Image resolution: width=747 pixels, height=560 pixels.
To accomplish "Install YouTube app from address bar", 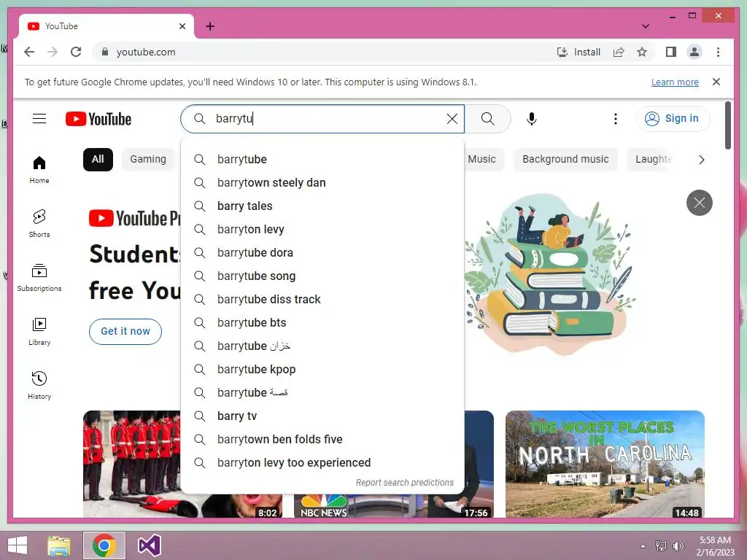I will [578, 52].
